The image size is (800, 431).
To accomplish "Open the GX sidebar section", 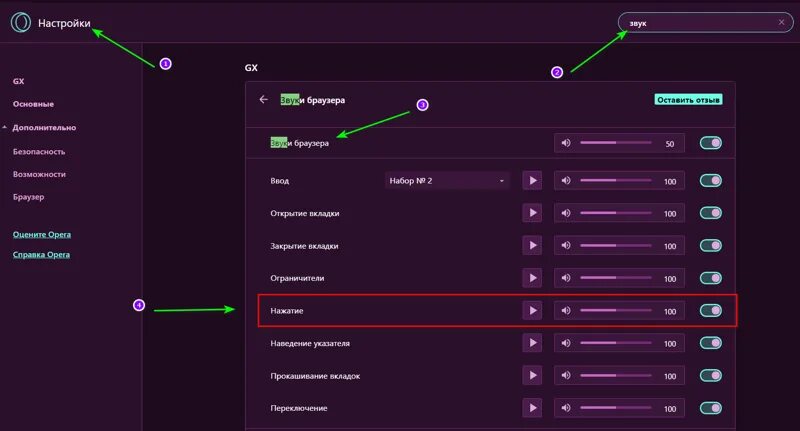I will tap(18, 81).
